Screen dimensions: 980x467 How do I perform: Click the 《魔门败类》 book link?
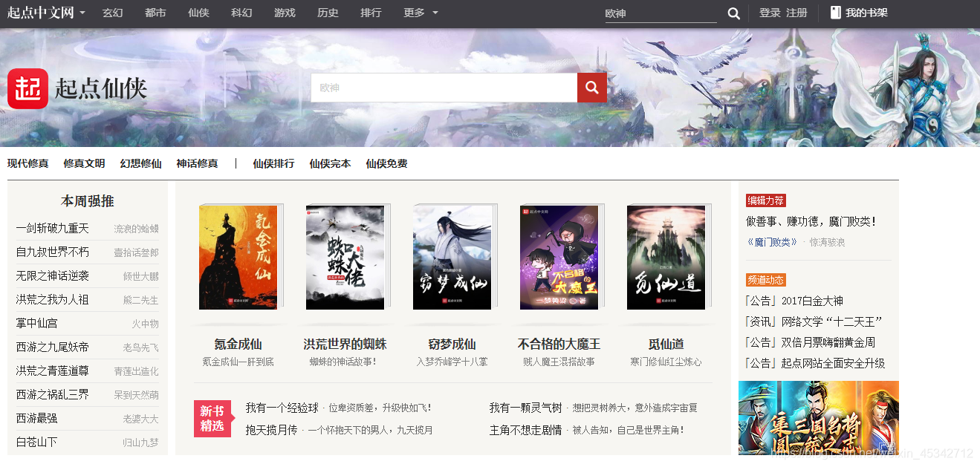click(x=772, y=242)
